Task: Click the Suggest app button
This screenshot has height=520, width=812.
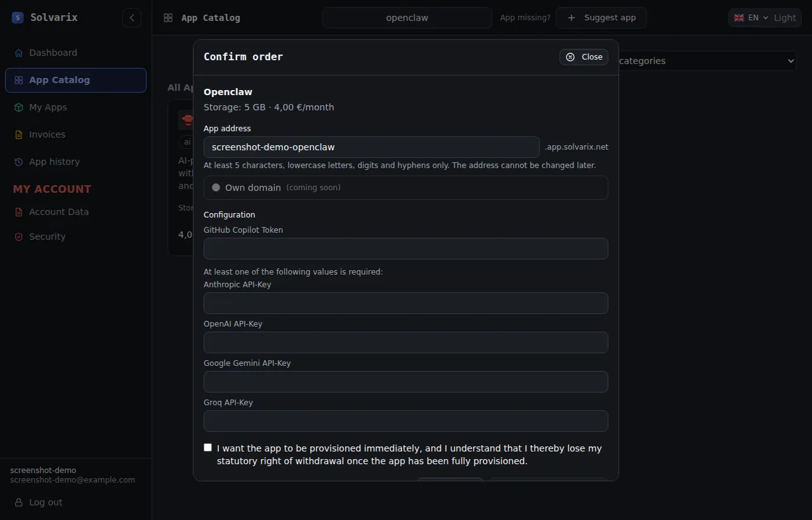Action: 601,18
